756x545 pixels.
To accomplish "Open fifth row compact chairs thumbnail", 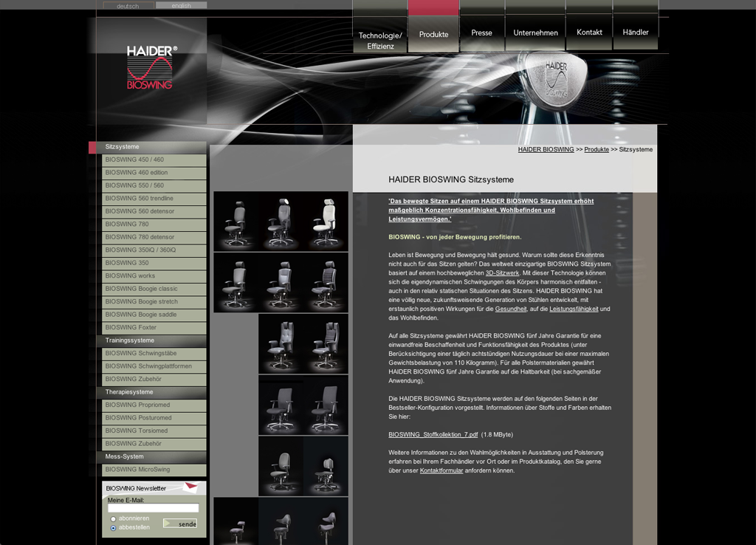I will coord(303,467).
